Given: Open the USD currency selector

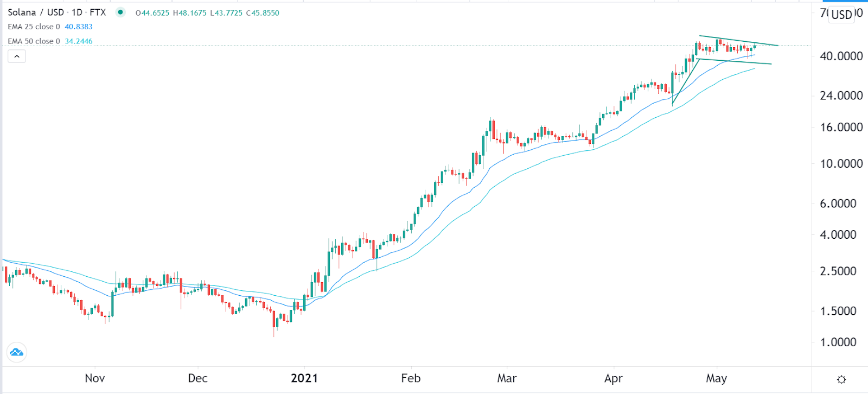Looking at the screenshot, I should [x=841, y=15].
